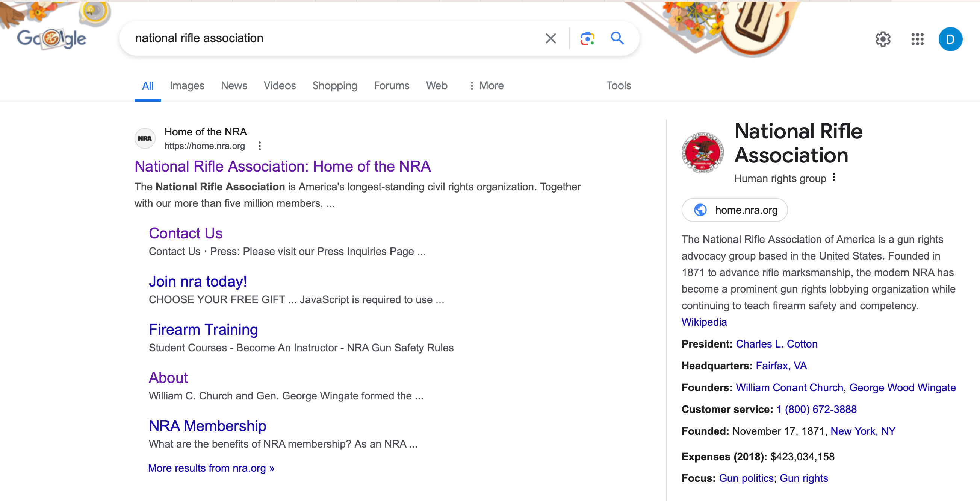Viewport: 980px width, 501px height.
Task: Click the Charles L. Cotton president link
Action: point(777,344)
